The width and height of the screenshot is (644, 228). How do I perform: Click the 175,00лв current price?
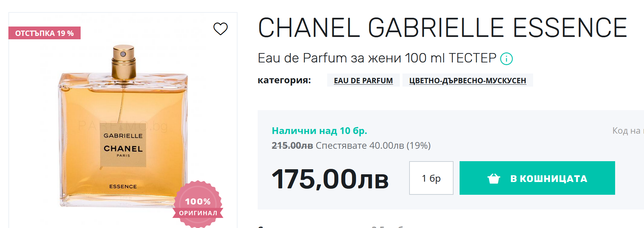330,179
